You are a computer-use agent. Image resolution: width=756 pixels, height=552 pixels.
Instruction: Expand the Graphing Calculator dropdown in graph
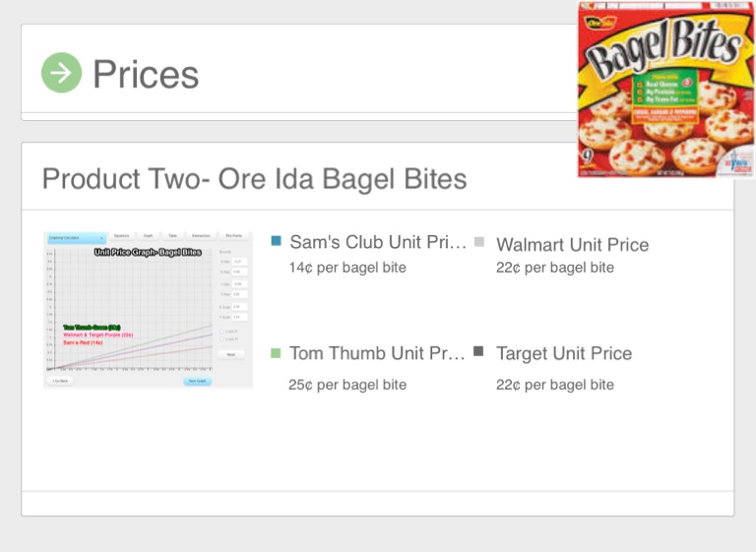point(75,237)
